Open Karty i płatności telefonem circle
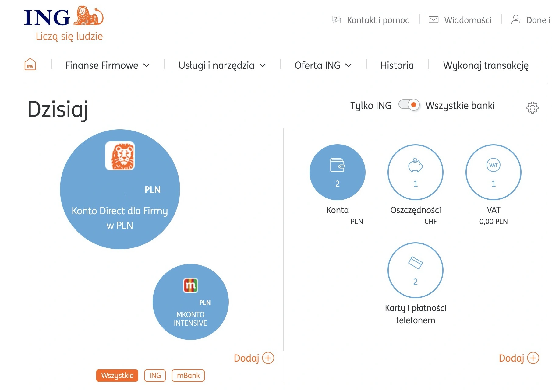This screenshot has height=392, width=552. point(415,270)
